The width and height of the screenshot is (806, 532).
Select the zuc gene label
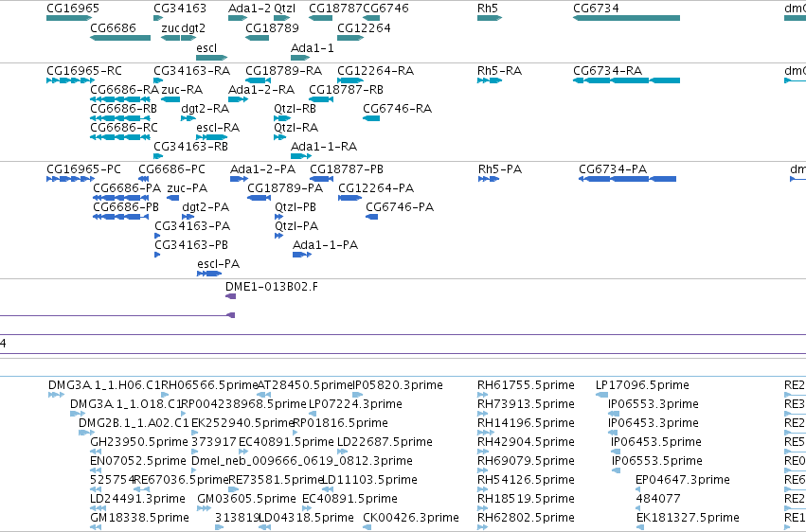170,28
